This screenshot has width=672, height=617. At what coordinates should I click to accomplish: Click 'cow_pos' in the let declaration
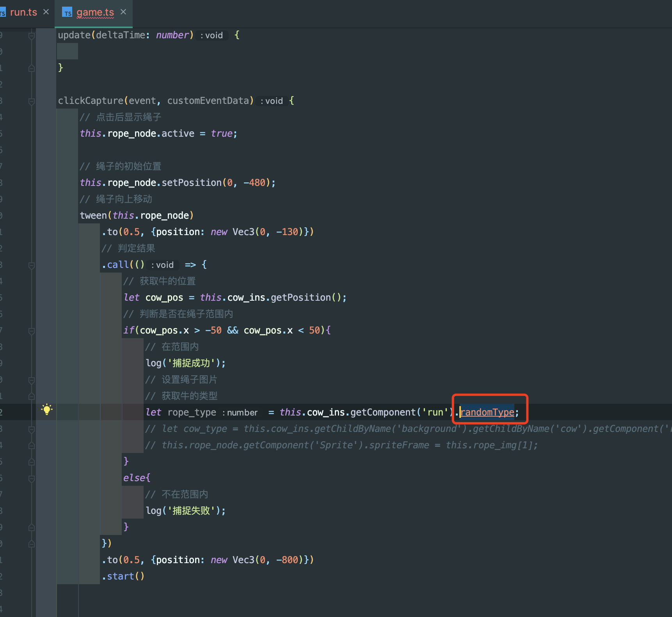point(164,298)
